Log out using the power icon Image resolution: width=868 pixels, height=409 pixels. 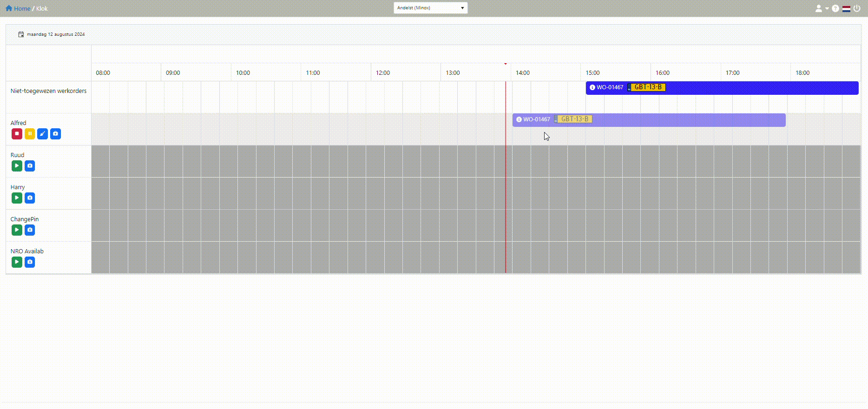pyautogui.click(x=857, y=8)
